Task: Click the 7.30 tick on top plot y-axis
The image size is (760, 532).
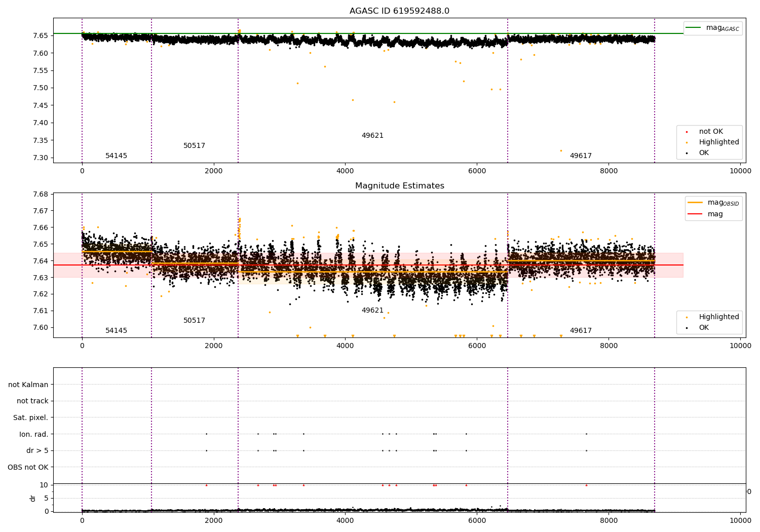Action: (x=41, y=158)
